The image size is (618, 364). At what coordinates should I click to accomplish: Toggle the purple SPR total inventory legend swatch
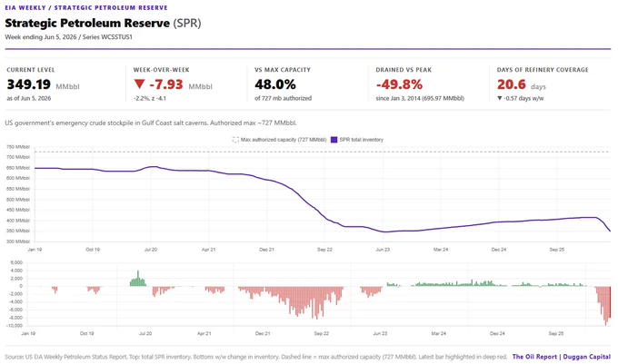click(334, 140)
